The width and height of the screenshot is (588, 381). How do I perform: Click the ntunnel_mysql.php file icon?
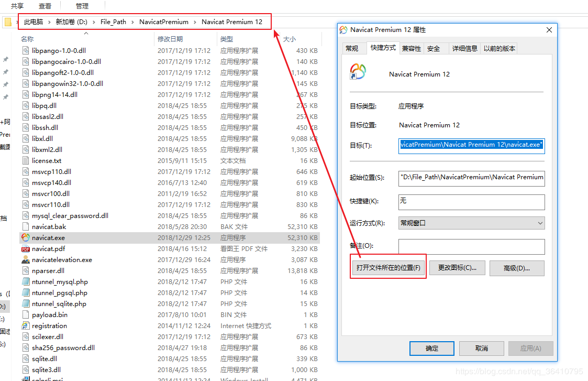[x=26, y=282]
